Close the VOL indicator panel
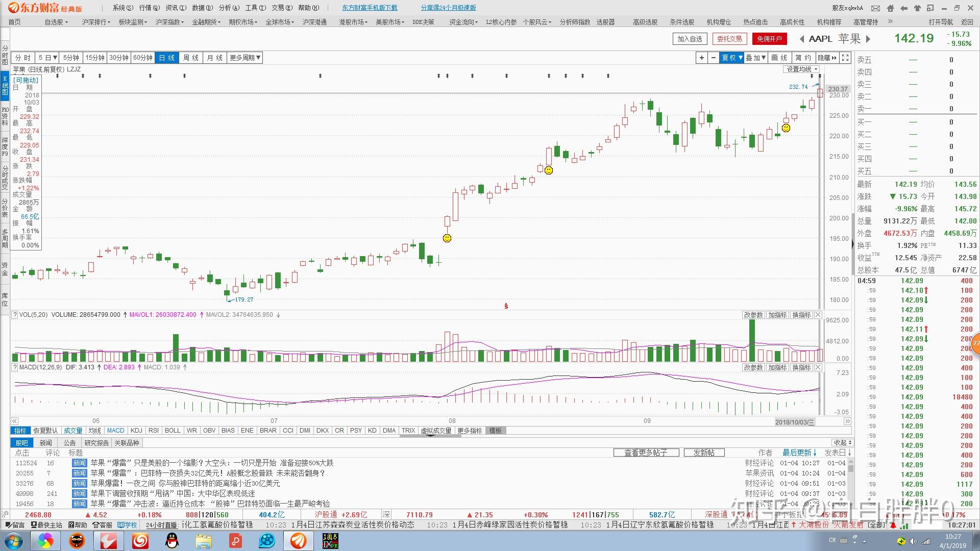The width and height of the screenshot is (980, 551). tap(818, 315)
